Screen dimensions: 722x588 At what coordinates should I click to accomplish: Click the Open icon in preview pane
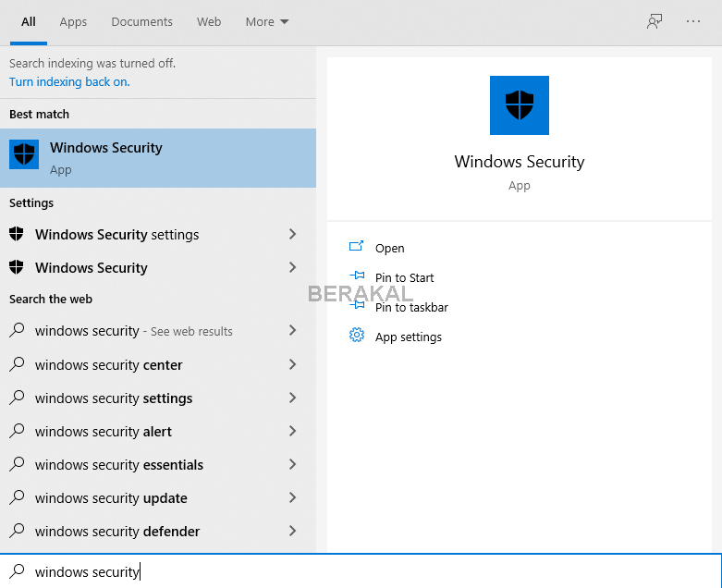pos(356,247)
